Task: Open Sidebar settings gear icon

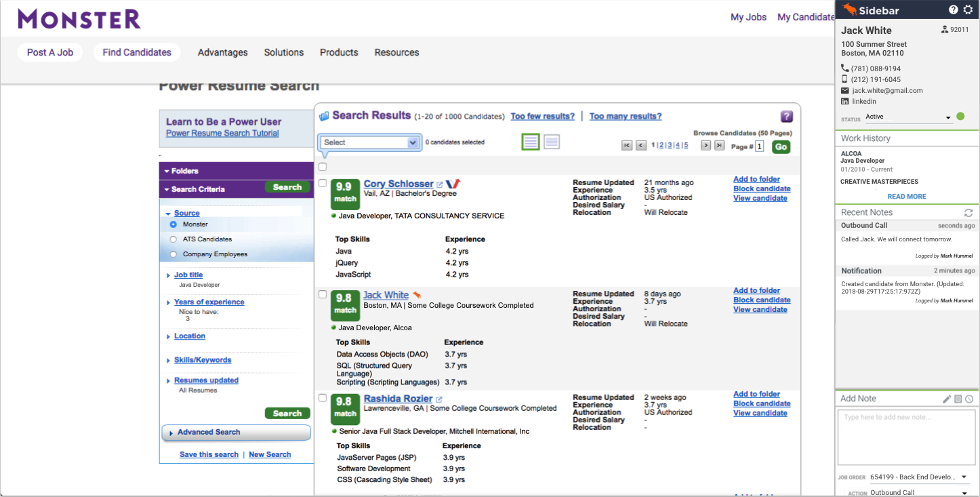Action: coord(967,10)
